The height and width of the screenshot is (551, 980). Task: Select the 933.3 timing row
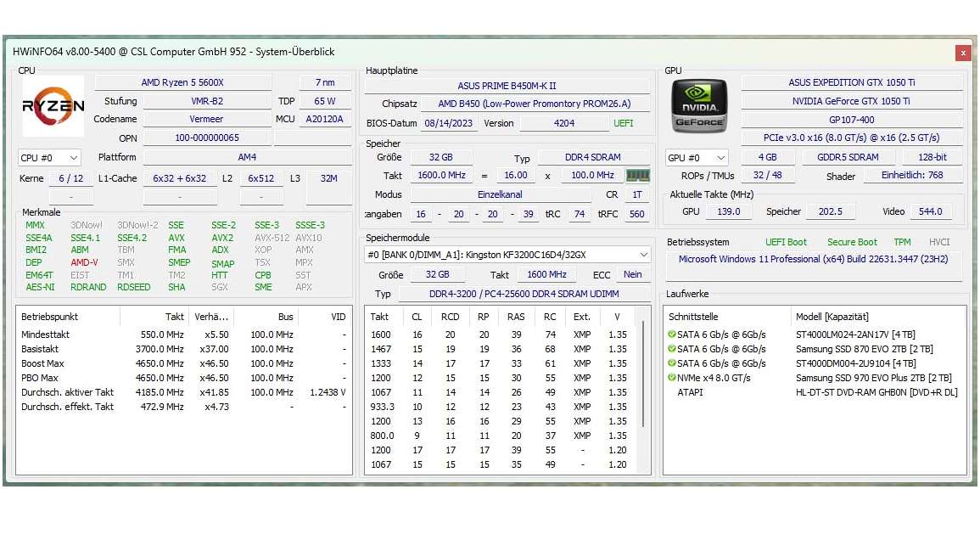pyautogui.click(x=501, y=407)
